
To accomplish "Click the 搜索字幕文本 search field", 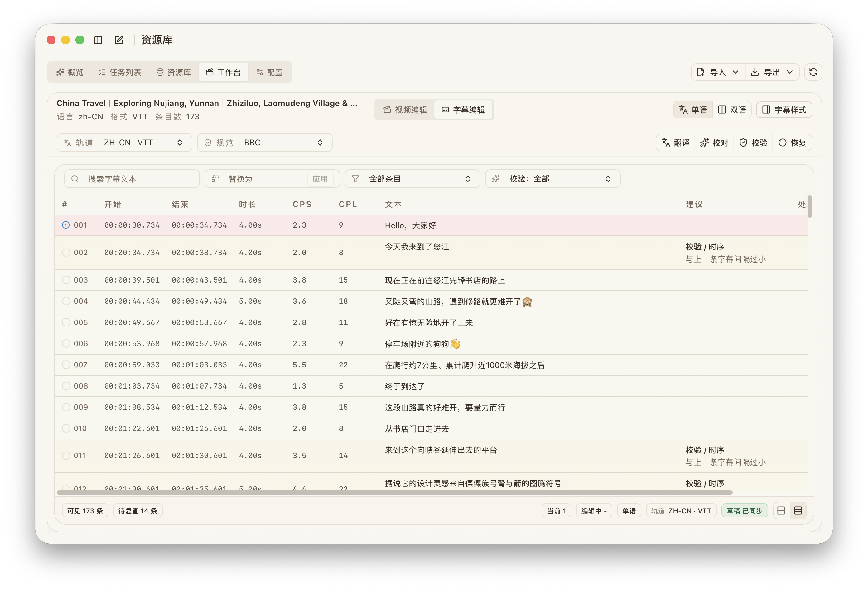I will 132,179.
